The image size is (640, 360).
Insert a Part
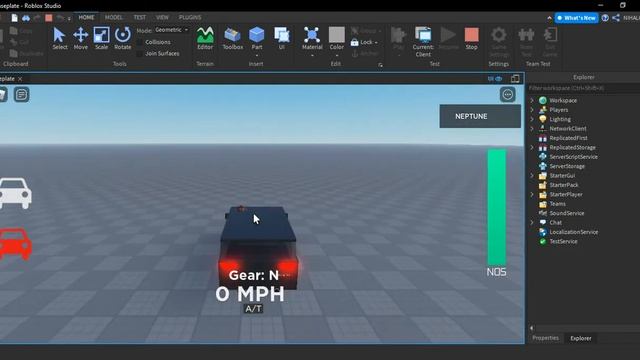(257, 39)
